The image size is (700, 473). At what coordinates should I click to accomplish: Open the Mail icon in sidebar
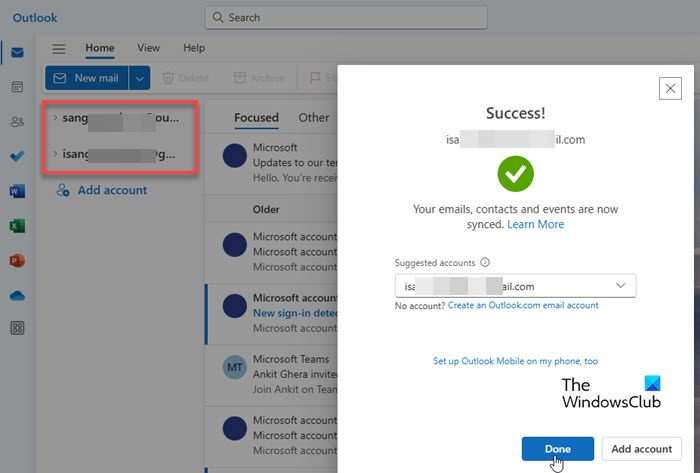[x=17, y=53]
